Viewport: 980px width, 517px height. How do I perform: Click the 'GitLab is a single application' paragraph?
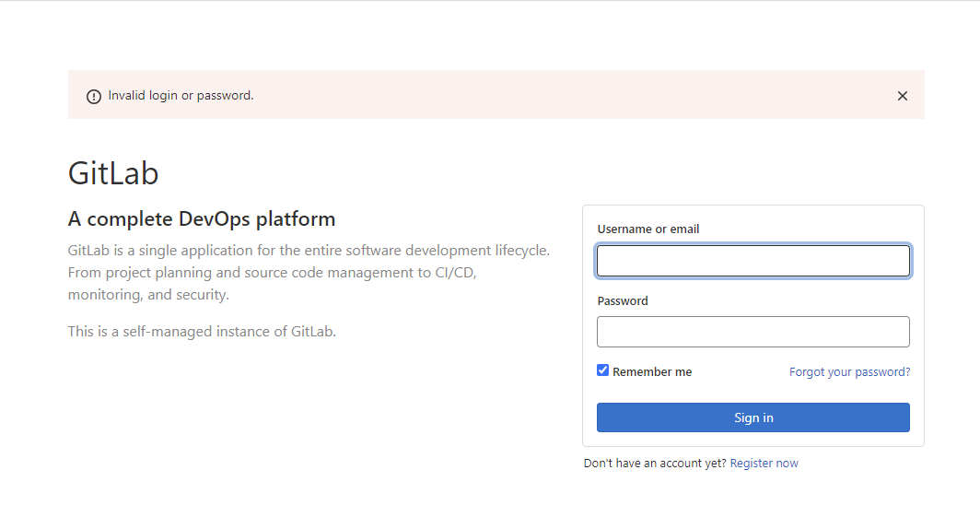click(309, 273)
